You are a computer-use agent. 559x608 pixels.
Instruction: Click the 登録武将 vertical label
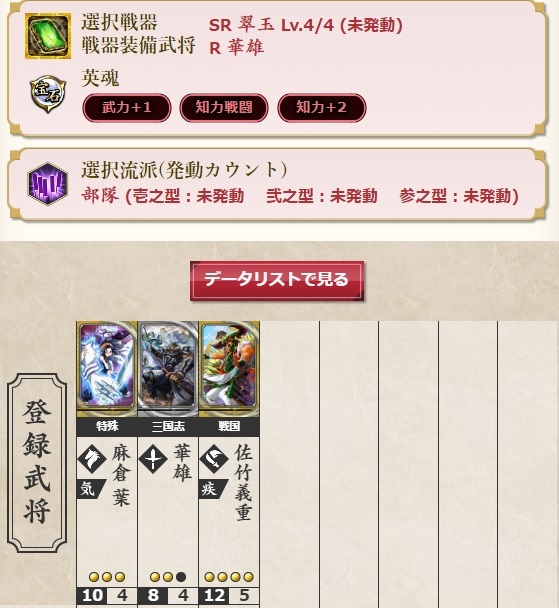(x=37, y=463)
